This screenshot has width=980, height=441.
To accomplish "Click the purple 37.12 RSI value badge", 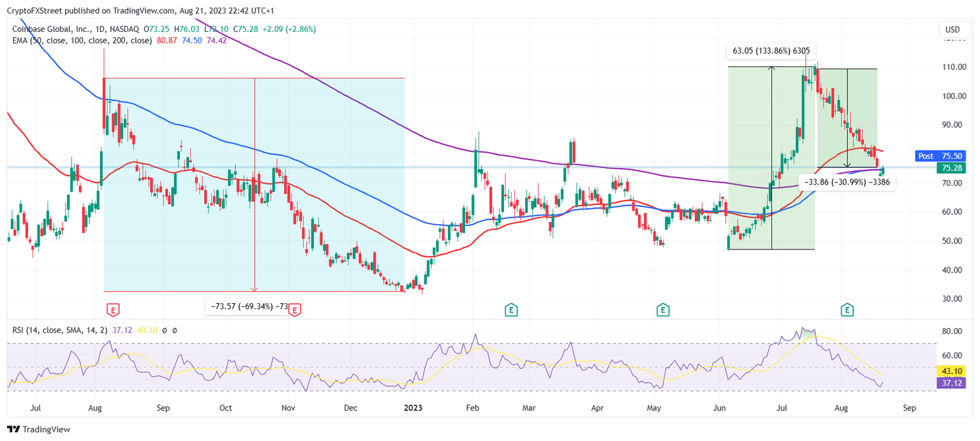I will click(951, 383).
